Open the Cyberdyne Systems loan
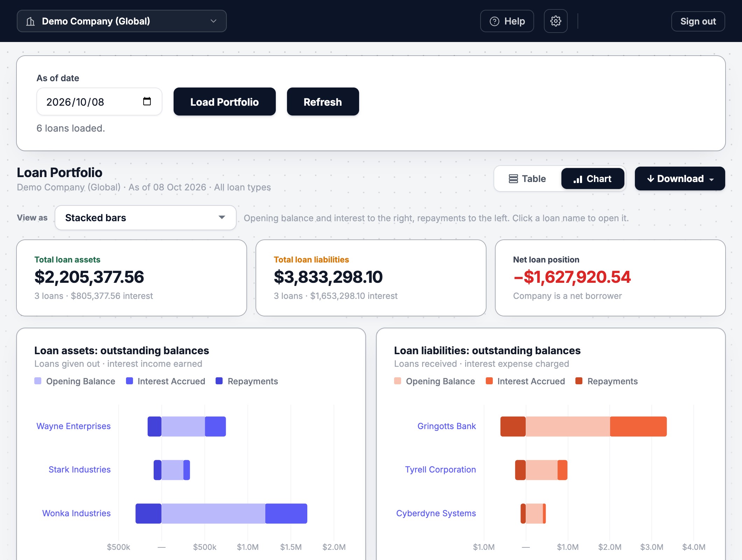The height and width of the screenshot is (560, 742). [x=436, y=513]
